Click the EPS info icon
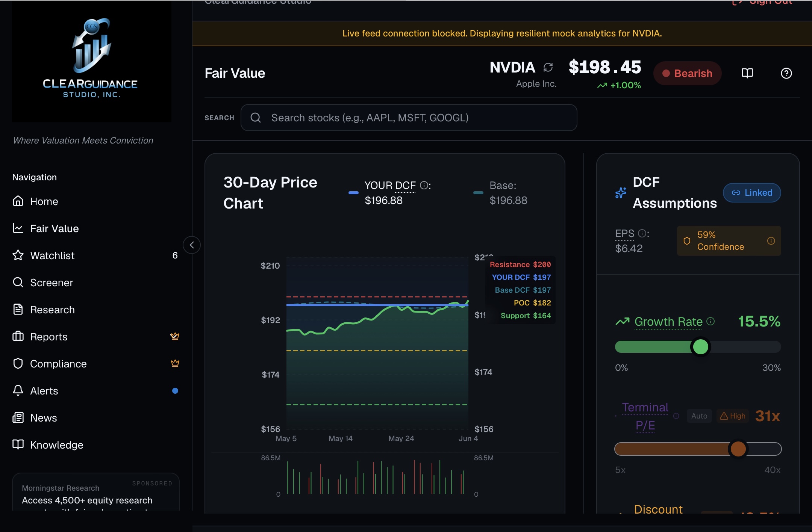 click(642, 233)
